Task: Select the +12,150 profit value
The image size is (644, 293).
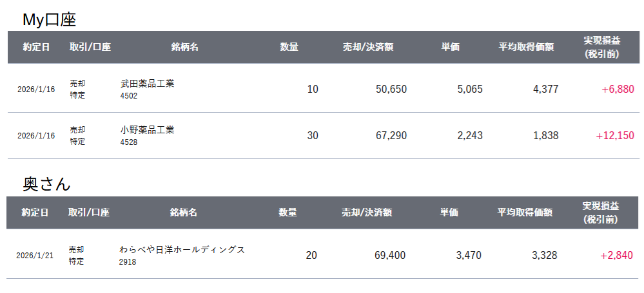Action: click(614, 135)
